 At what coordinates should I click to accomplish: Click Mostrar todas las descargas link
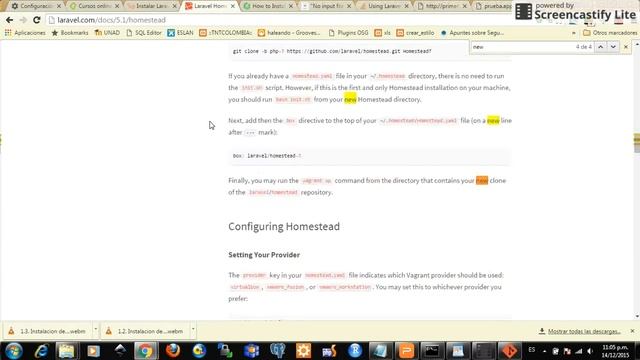click(x=584, y=331)
